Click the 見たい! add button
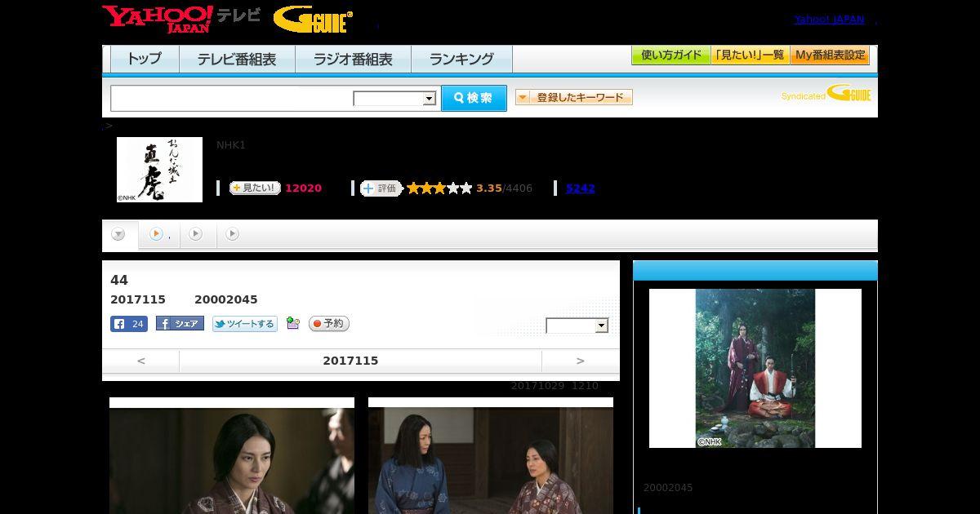The image size is (980, 514). [x=255, y=188]
